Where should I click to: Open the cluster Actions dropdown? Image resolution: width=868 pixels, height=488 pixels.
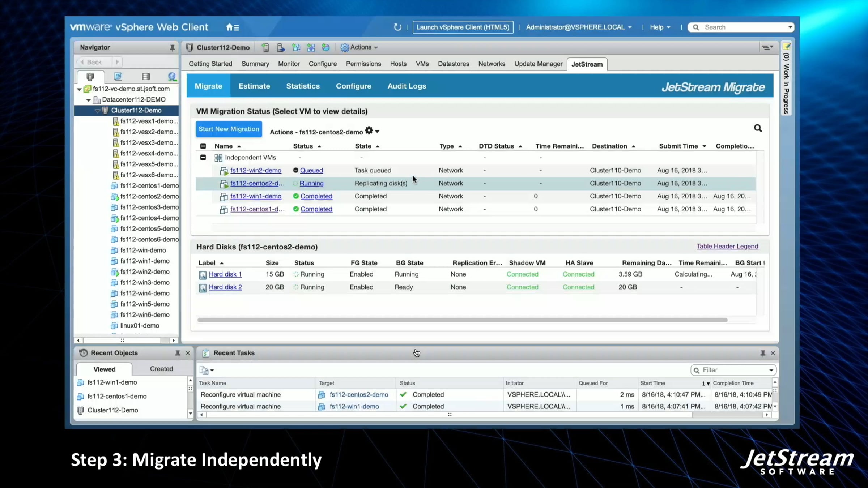point(359,47)
